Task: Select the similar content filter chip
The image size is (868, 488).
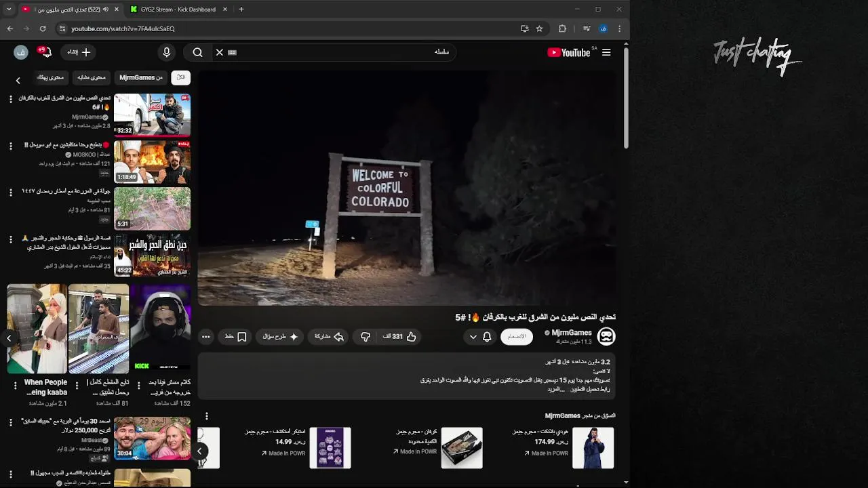Action: point(91,77)
